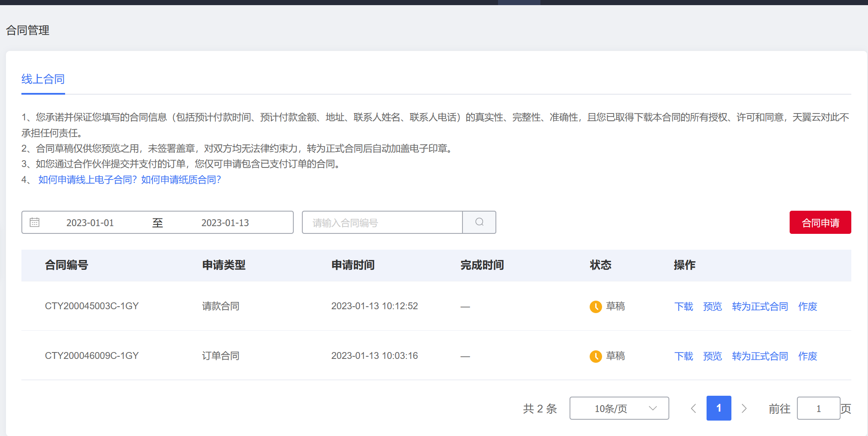Screen dimensions: 868x436
Task: Click the red 合同申请 button
Action: [820, 223]
